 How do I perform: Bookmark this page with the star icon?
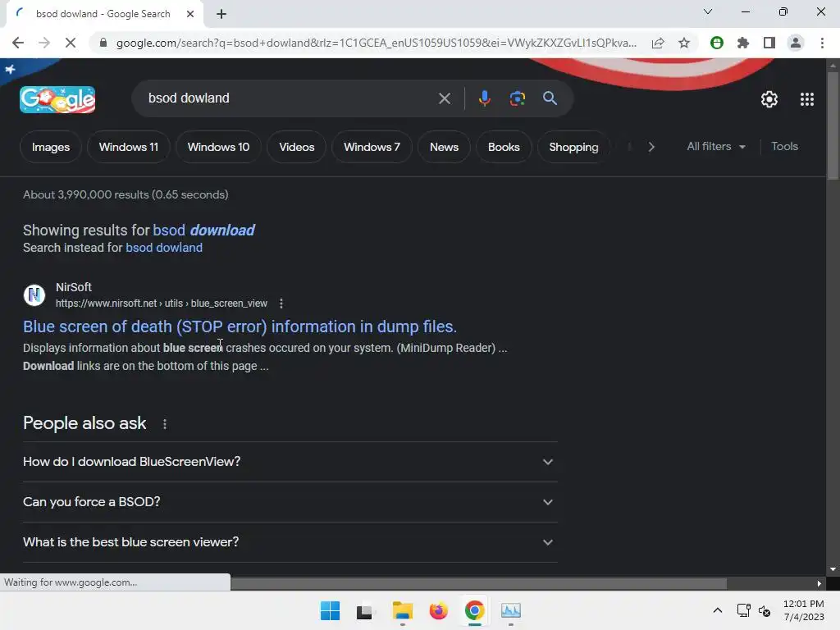click(x=684, y=43)
